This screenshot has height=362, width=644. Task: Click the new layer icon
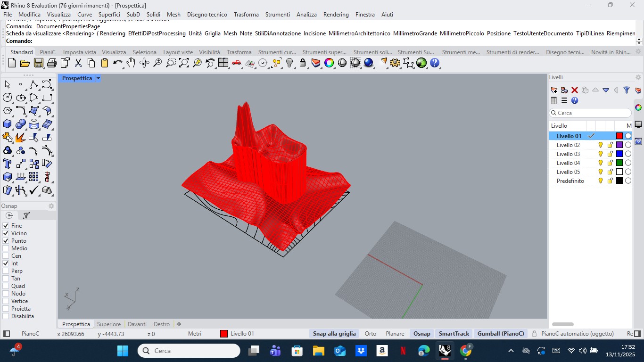[554, 90]
